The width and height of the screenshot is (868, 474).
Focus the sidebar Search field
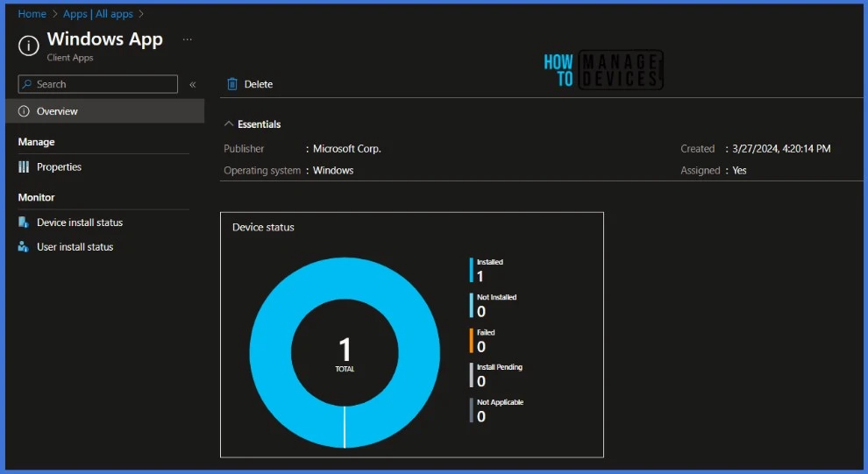point(98,84)
